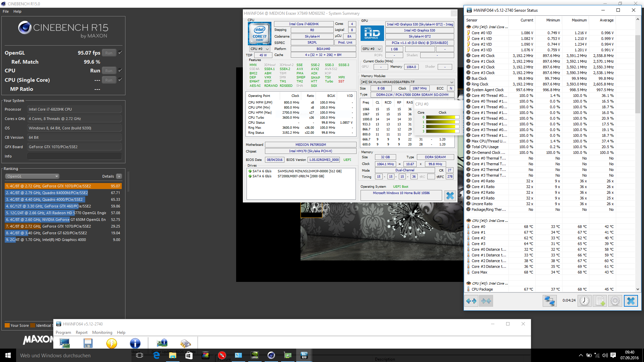The width and height of the screenshot is (644, 362).
Task: Open sensor settings gear icon
Action: [615, 301]
